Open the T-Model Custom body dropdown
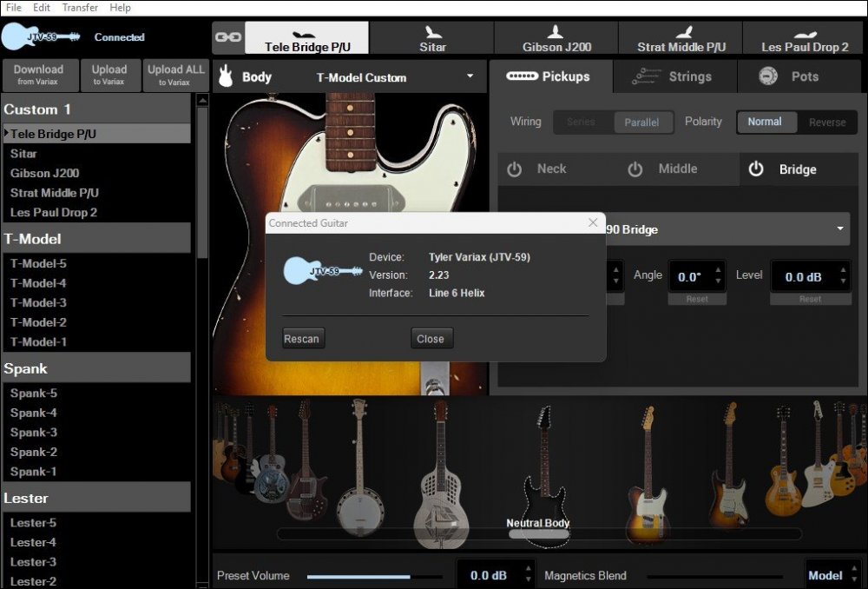The height and width of the screenshot is (589, 868). pyautogui.click(x=470, y=76)
